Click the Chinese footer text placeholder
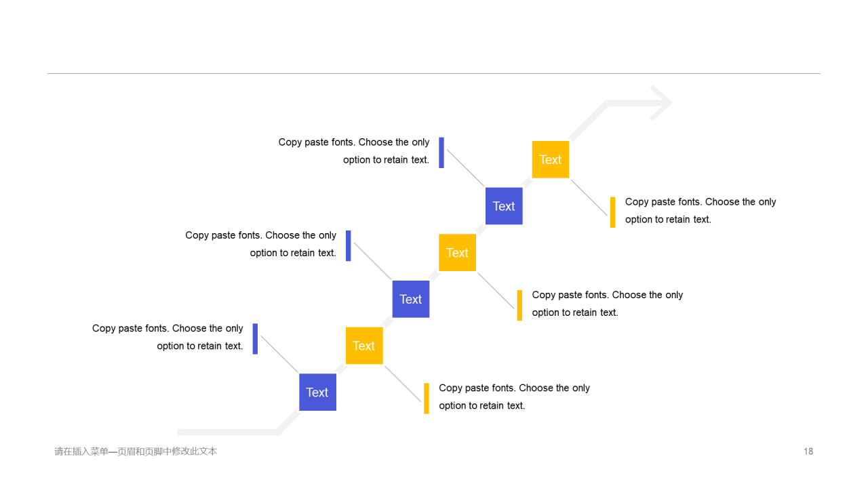This screenshot has width=868, height=488. pos(136,451)
